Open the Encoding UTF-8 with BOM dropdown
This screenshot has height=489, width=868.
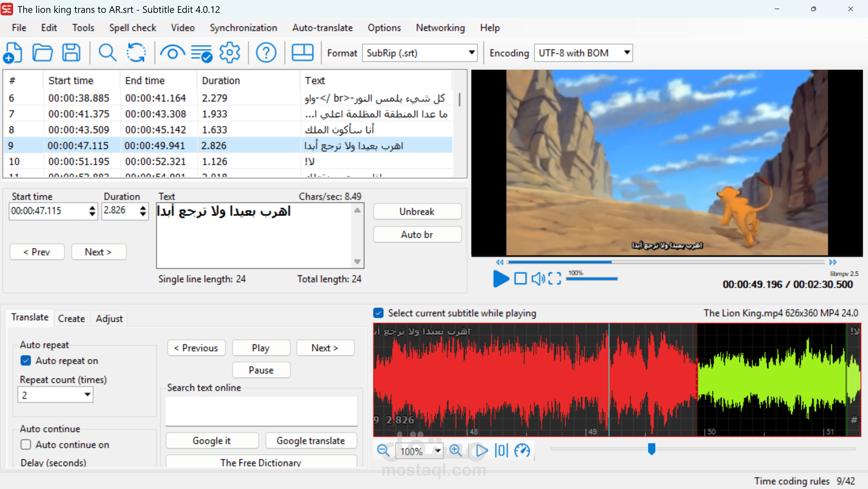[x=583, y=53]
